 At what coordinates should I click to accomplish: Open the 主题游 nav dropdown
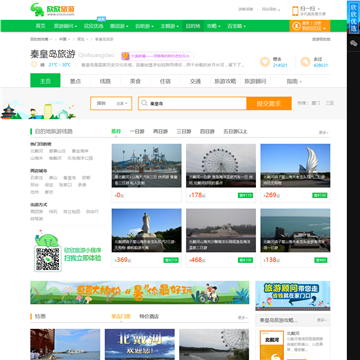169,26
